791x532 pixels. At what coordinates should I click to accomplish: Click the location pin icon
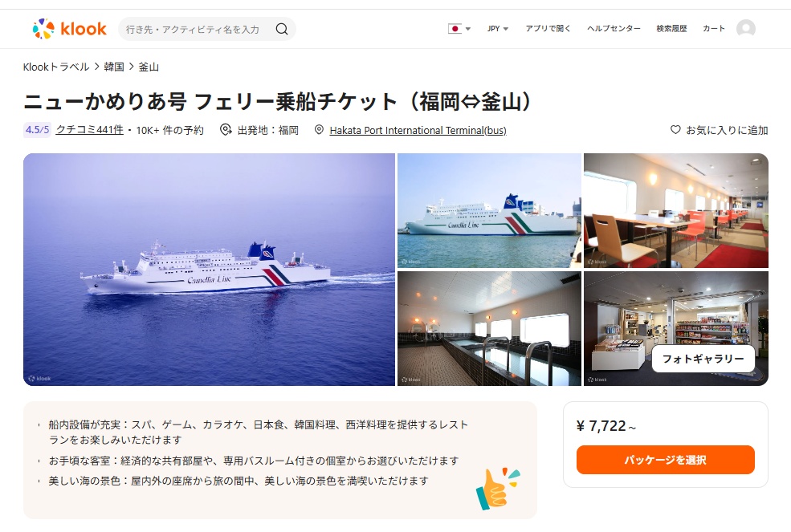point(319,130)
